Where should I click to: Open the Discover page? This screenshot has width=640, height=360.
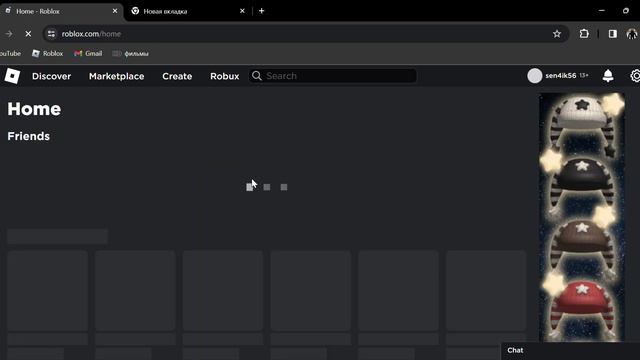click(x=51, y=76)
